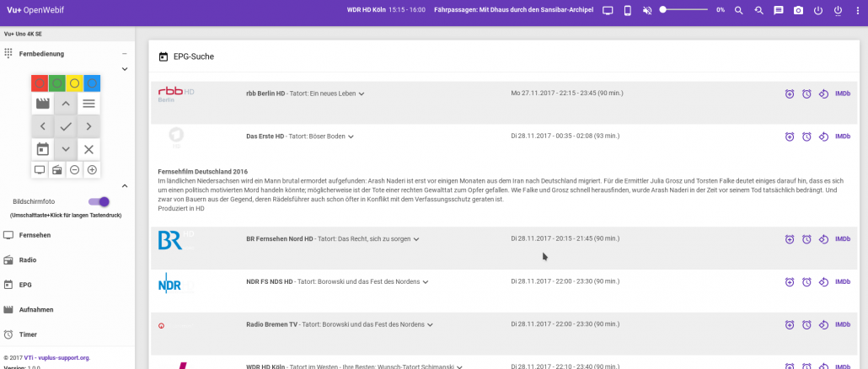Screen dimensions: 868x369
Task: Open IMDb link for BR Fernsehen Nord row
Action: point(843,239)
